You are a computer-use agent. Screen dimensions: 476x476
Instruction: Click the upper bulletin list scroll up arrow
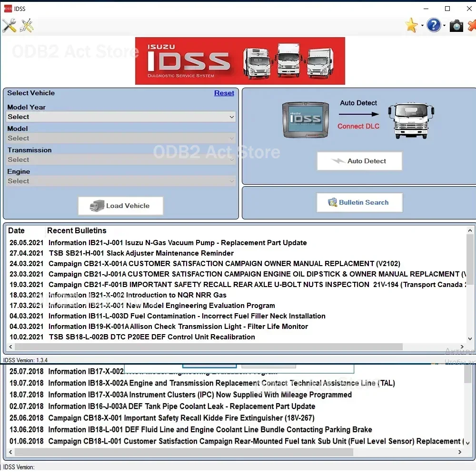click(x=470, y=230)
